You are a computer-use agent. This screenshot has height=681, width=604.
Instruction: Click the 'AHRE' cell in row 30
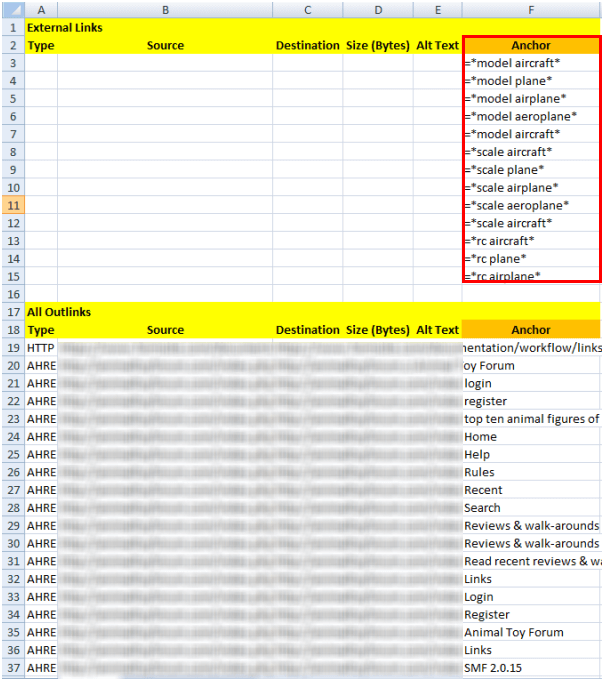pos(41,543)
